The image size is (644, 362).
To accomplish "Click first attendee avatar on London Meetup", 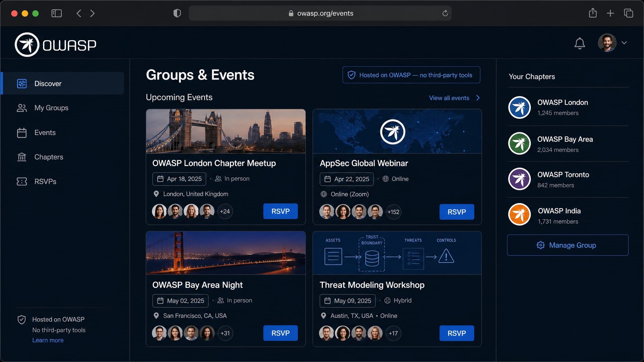I will pyautogui.click(x=159, y=211).
